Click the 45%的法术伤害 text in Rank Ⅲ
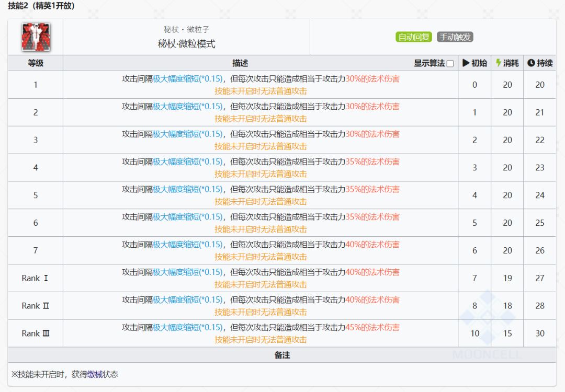This screenshot has height=392, width=565. click(372, 327)
